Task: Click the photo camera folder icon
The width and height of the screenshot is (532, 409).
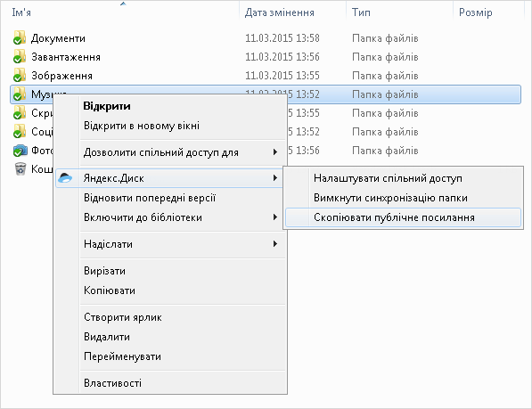Action: coord(20,151)
